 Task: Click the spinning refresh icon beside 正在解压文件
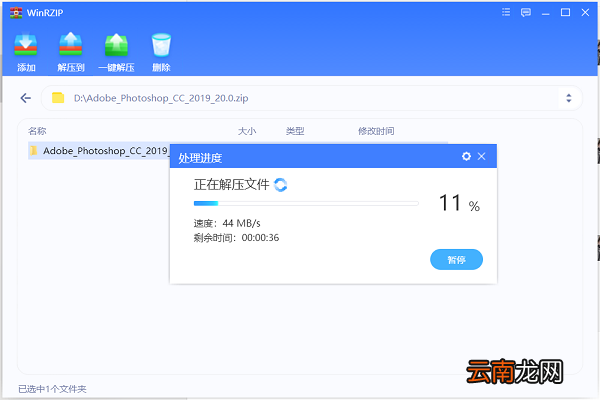tap(280, 185)
